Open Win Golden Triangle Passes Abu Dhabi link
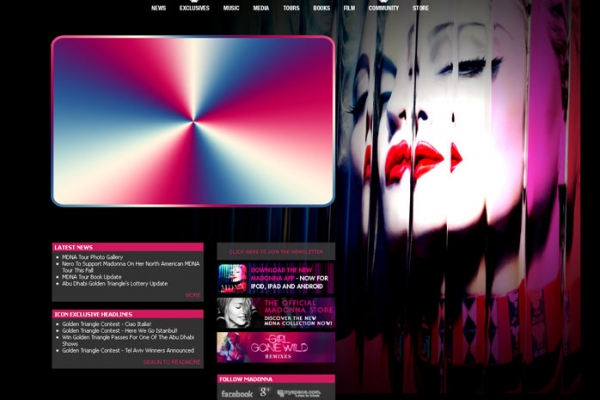Image resolution: width=600 pixels, height=400 pixels. click(x=128, y=340)
